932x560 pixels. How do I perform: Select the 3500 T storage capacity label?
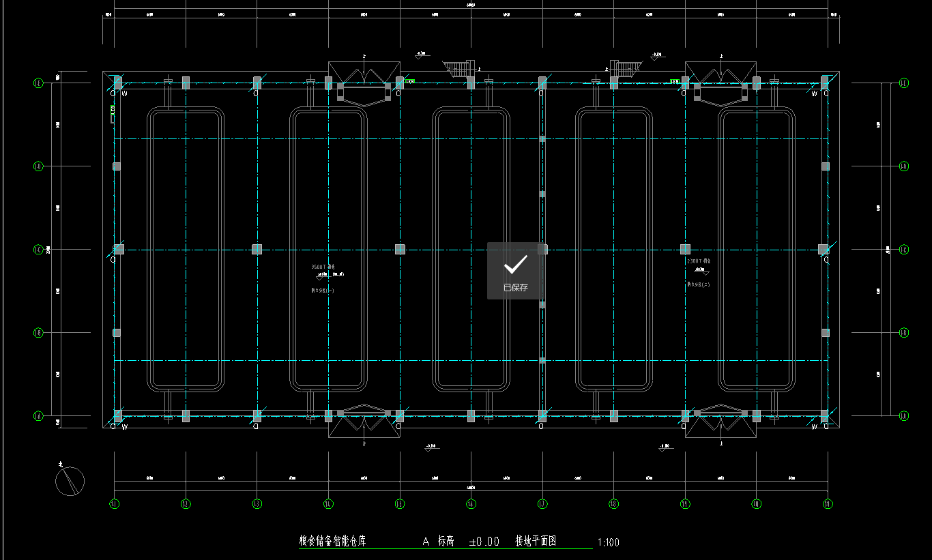point(323,267)
